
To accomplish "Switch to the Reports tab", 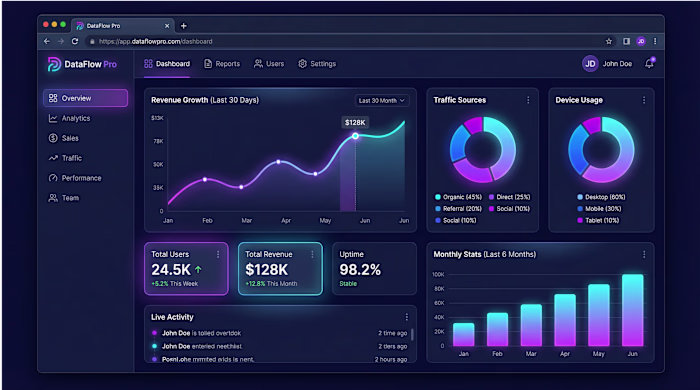I will [222, 64].
